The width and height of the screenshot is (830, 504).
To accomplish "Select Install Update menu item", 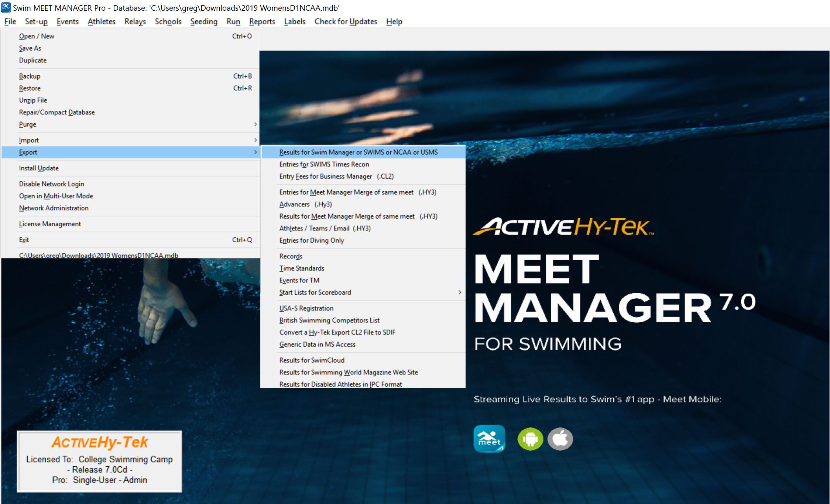I will (x=131, y=168).
